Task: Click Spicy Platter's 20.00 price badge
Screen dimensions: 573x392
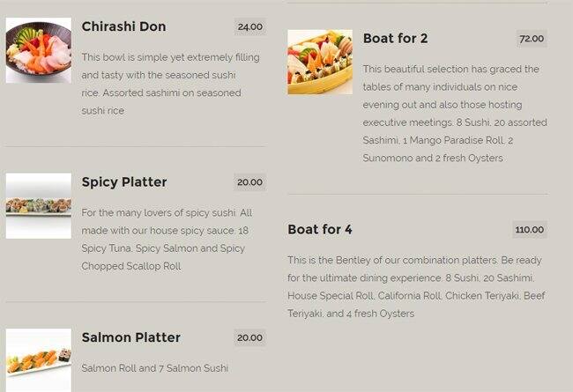Action: (249, 182)
